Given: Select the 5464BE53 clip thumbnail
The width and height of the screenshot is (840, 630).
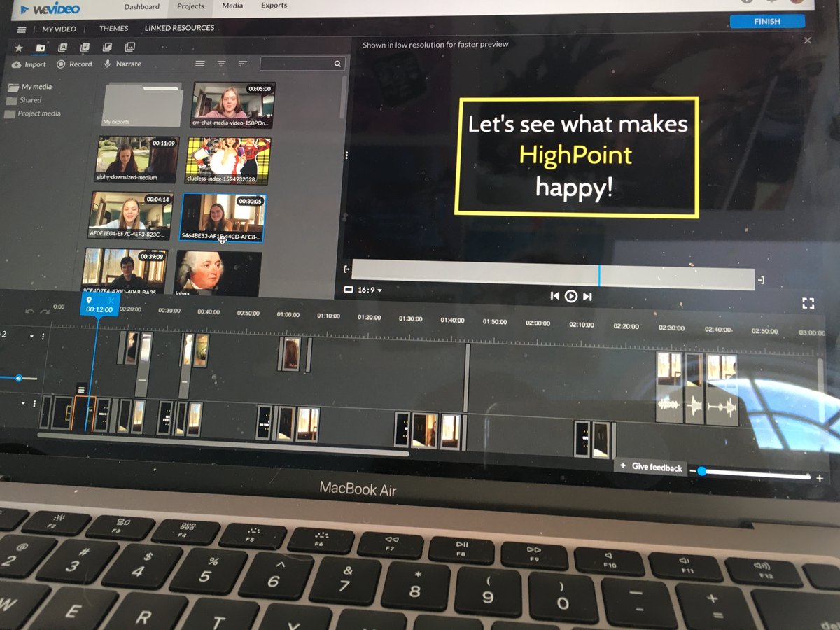Looking at the screenshot, I should (223, 218).
